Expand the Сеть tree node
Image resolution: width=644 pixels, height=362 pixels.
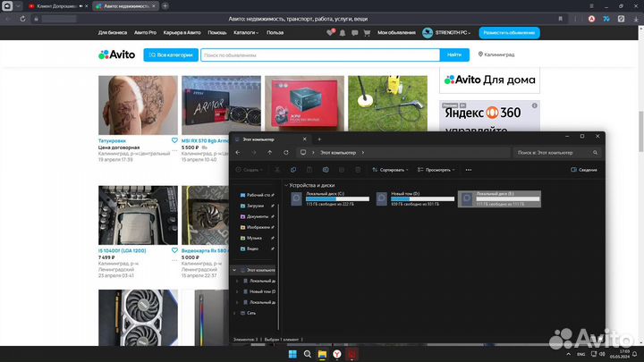[236, 313]
